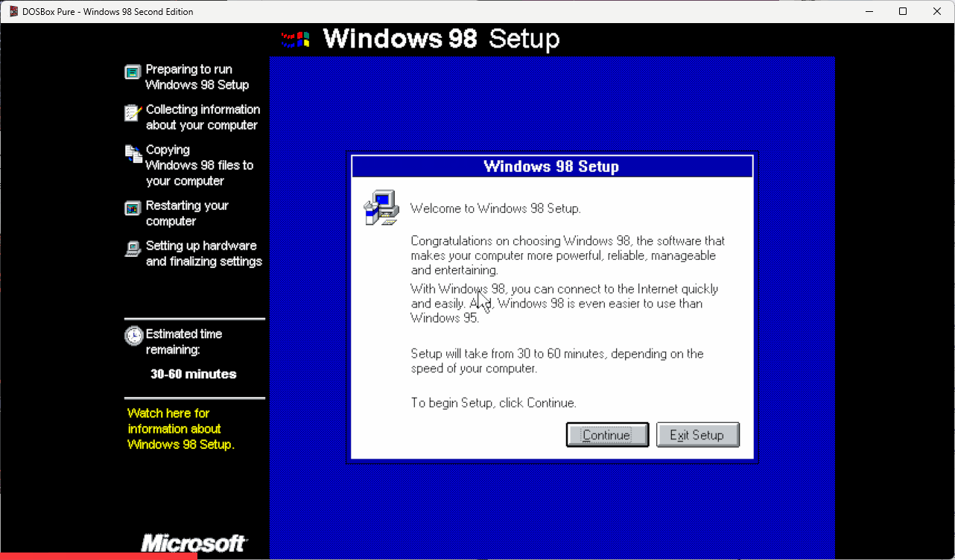Click the yellow Watch here for information text

[x=181, y=429]
